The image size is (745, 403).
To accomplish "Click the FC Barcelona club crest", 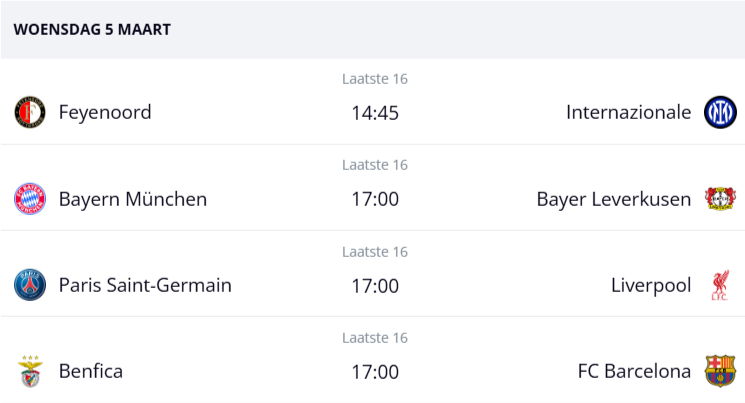I will [x=719, y=371].
